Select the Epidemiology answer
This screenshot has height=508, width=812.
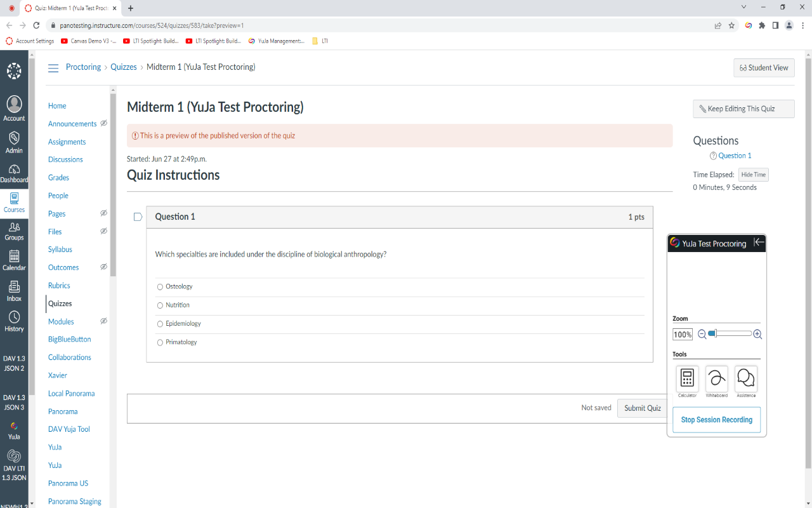tap(160, 324)
